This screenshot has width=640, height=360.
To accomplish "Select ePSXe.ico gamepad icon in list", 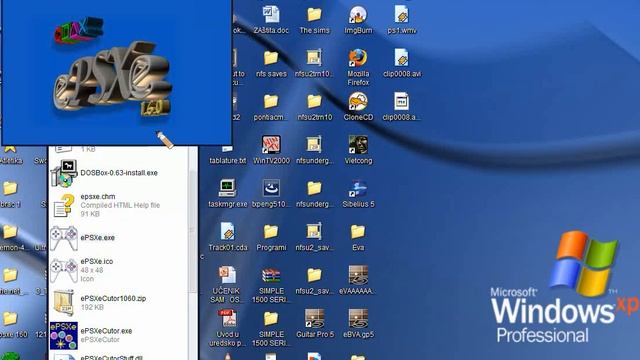I will (x=64, y=270).
